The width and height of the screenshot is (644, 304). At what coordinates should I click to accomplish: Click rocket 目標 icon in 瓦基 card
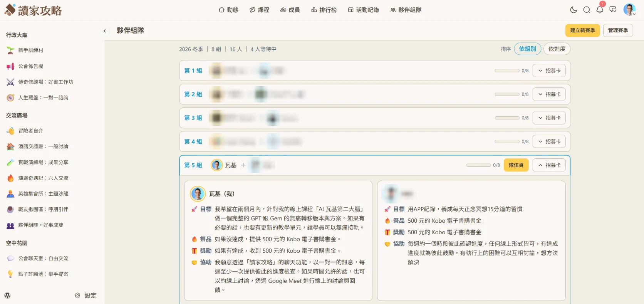[x=195, y=209]
